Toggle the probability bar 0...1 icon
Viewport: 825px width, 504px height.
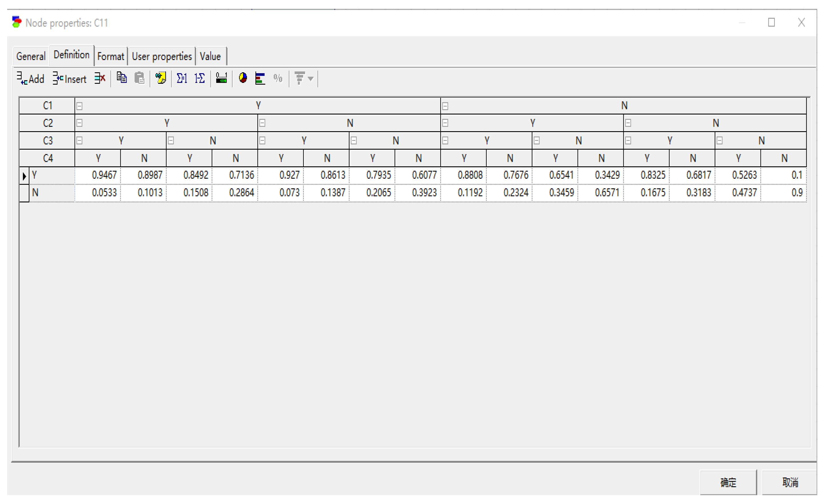point(221,78)
